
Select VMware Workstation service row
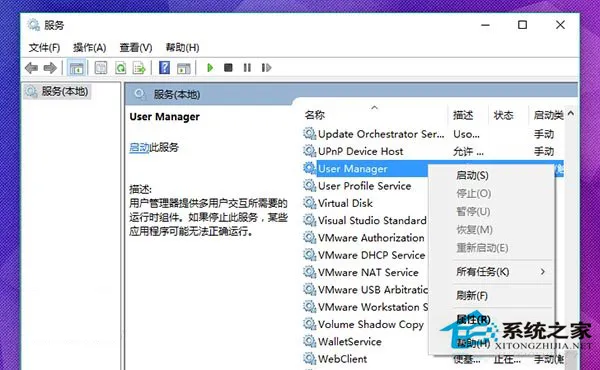[x=373, y=307]
